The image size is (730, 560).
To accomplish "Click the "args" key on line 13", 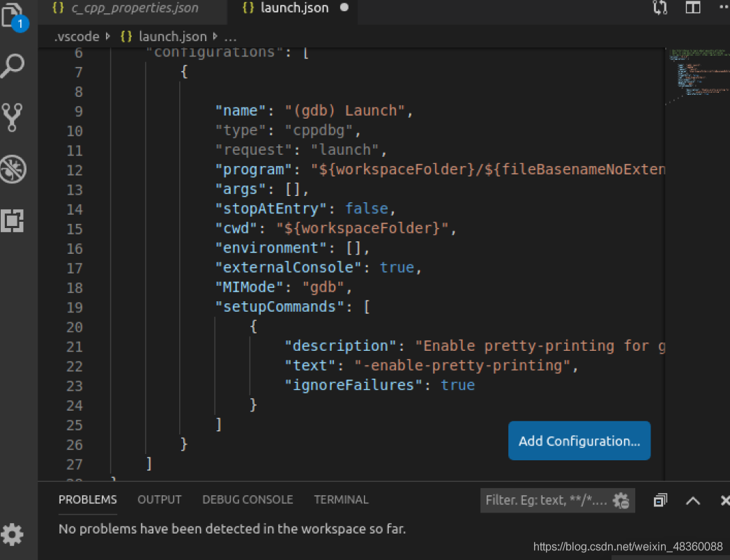I will coord(241,189).
